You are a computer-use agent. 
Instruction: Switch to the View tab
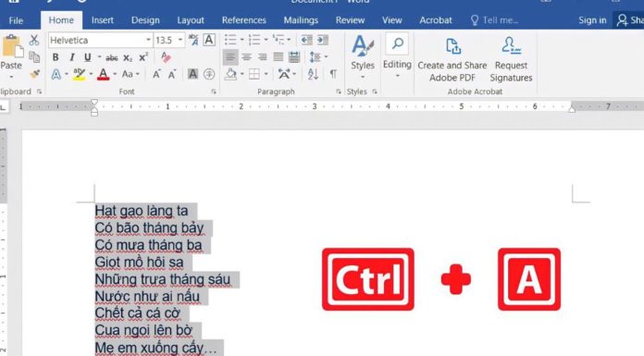pos(391,20)
